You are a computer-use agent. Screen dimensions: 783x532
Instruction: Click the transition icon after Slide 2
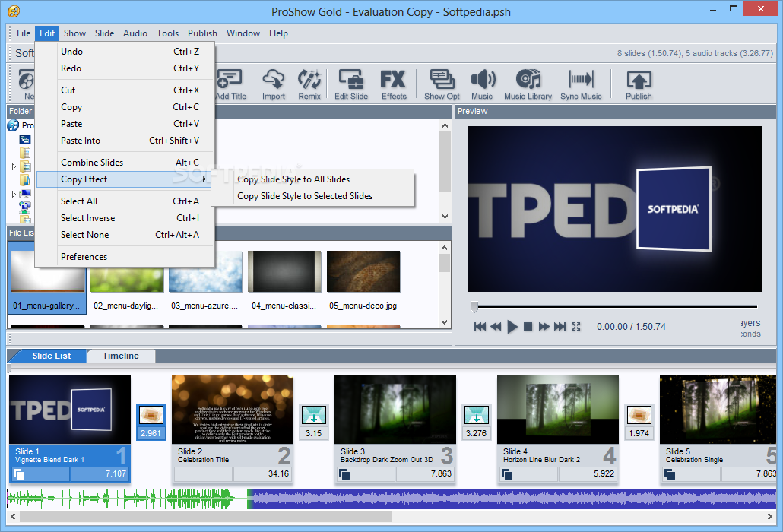(x=314, y=415)
